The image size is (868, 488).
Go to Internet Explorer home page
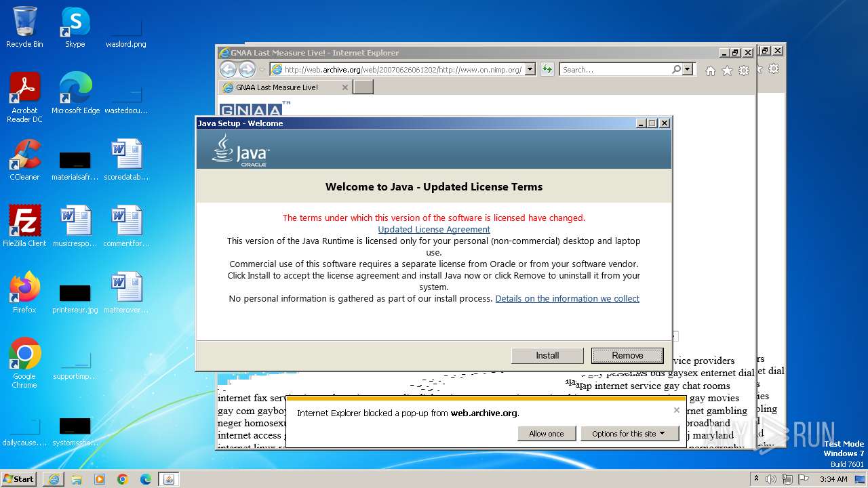(710, 70)
